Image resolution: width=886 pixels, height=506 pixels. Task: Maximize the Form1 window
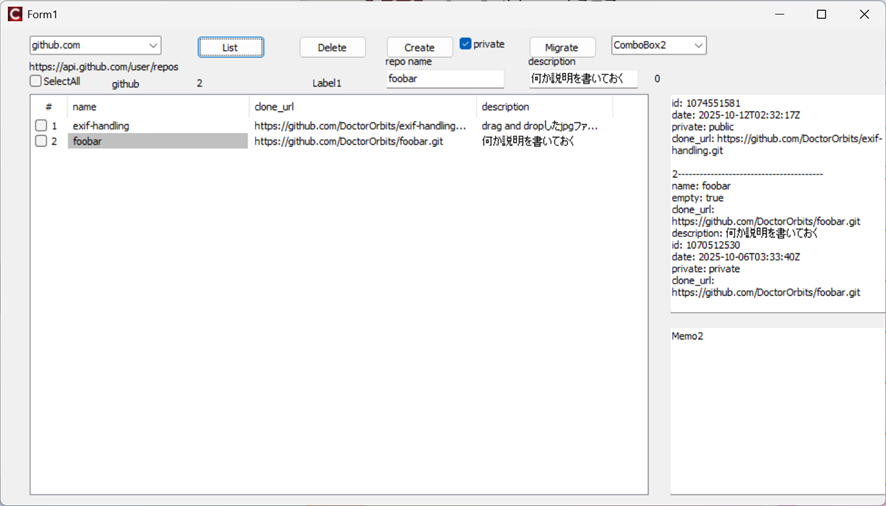coord(821,14)
